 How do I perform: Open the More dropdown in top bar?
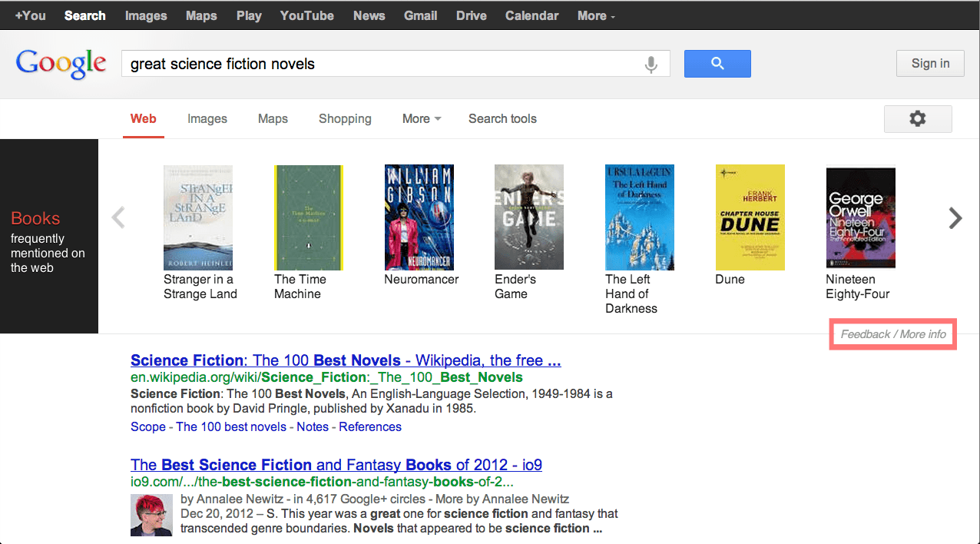pos(597,15)
